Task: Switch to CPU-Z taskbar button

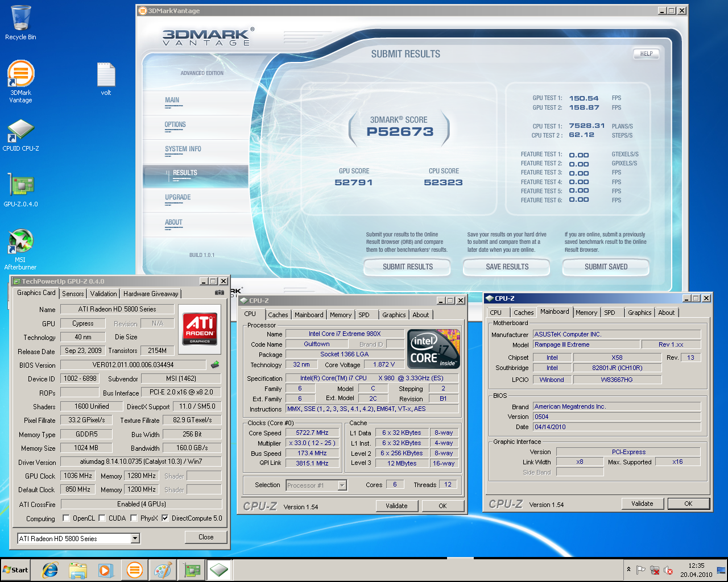Action: [x=218, y=570]
